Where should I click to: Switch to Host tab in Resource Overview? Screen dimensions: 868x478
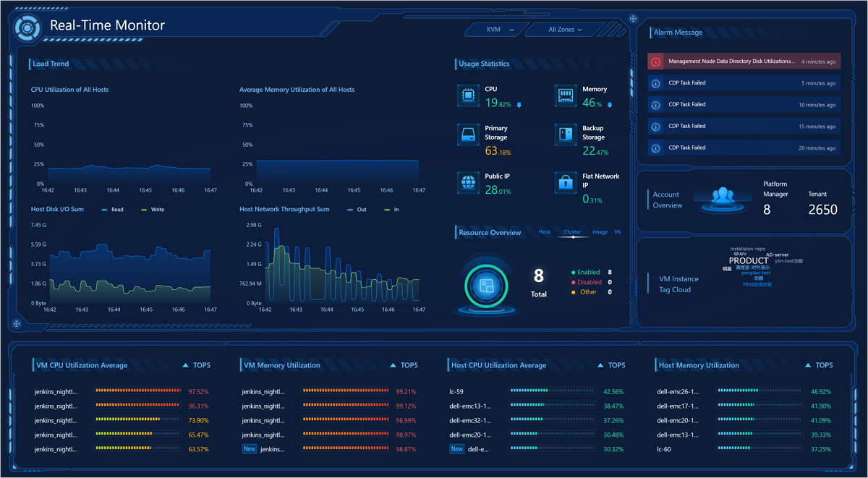tap(545, 232)
